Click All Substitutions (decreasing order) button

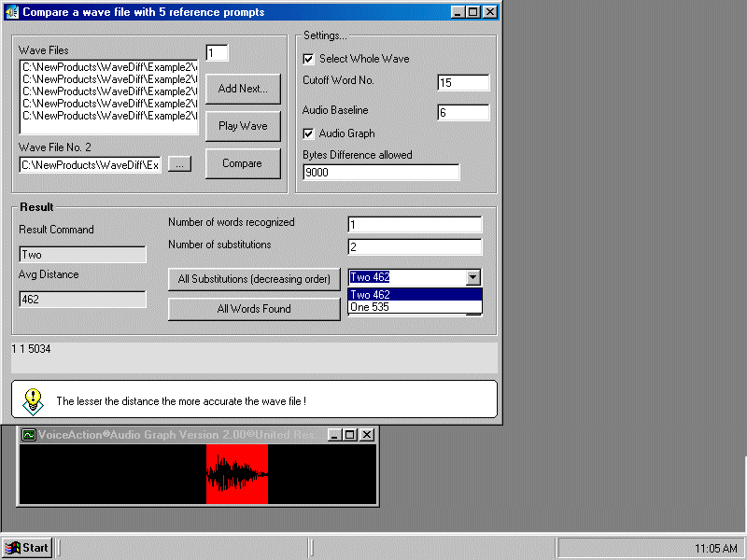254,279
